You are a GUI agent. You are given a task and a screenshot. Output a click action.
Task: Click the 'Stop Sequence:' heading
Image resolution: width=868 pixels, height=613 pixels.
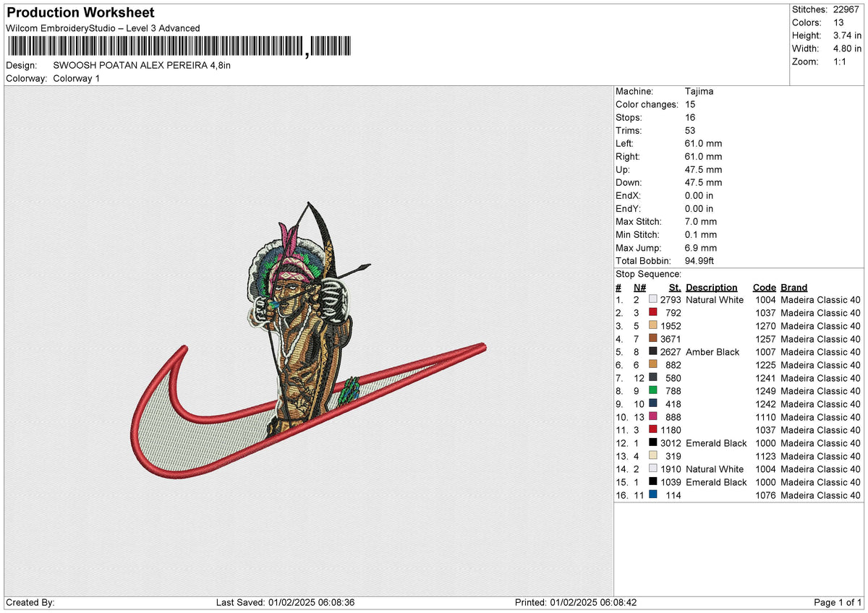(x=648, y=274)
